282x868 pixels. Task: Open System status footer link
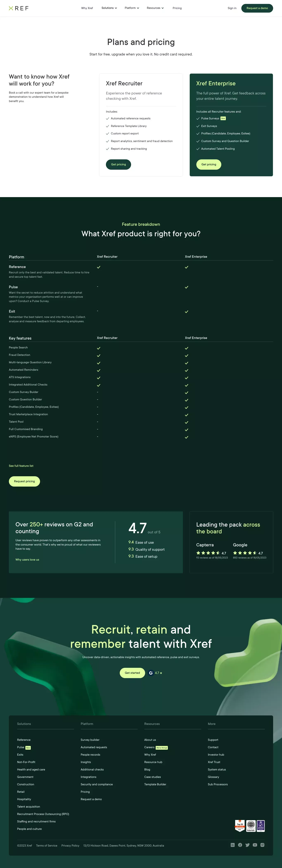click(217, 770)
